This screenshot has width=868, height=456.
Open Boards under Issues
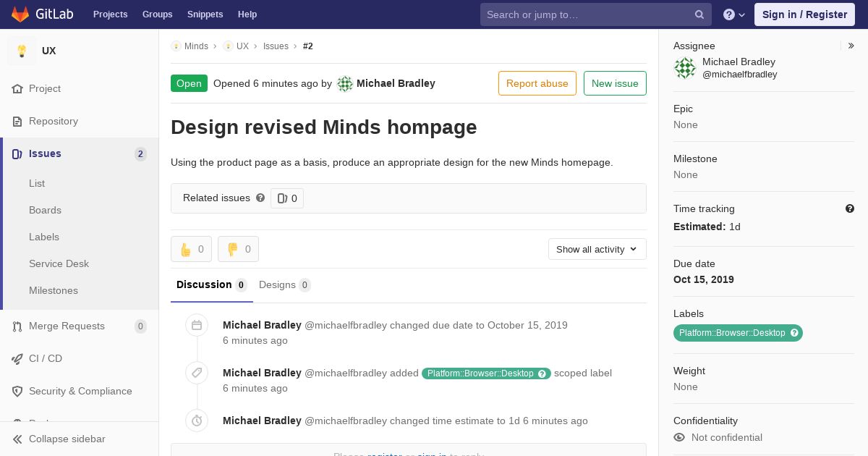[x=45, y=210]
